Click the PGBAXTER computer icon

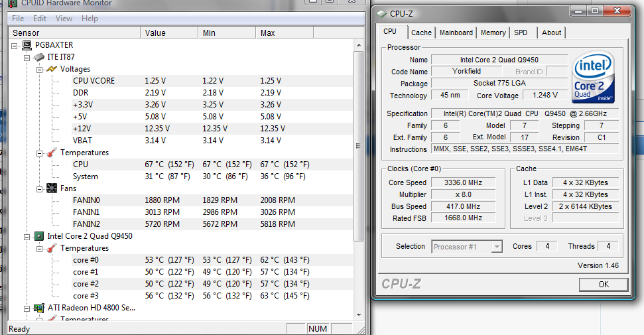point(27,45)
